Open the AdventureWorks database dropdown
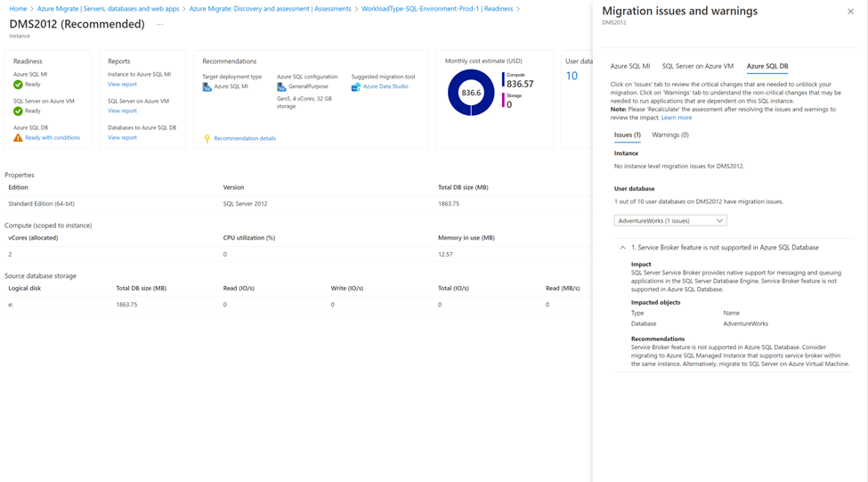This screenshot has width=868, height=482. click(669, 220)
